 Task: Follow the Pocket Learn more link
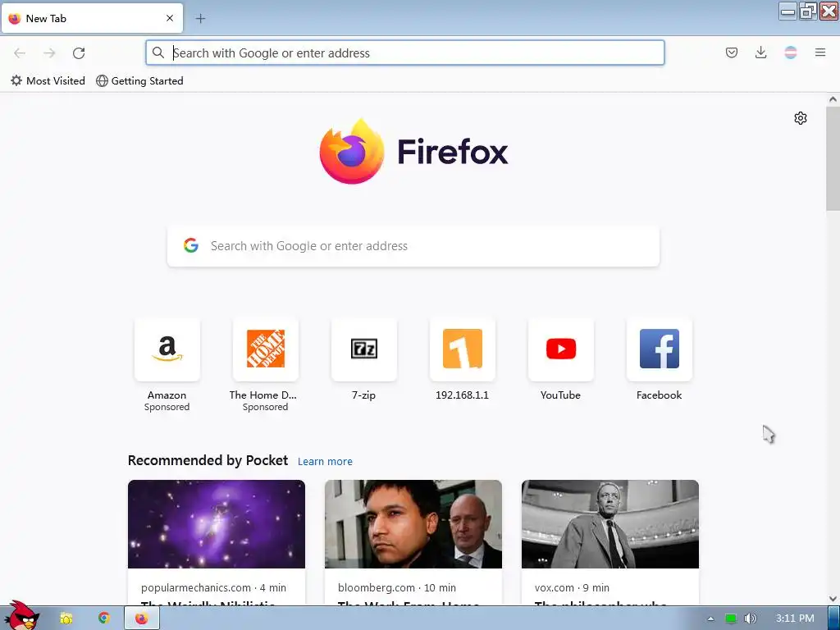[325, 461]
